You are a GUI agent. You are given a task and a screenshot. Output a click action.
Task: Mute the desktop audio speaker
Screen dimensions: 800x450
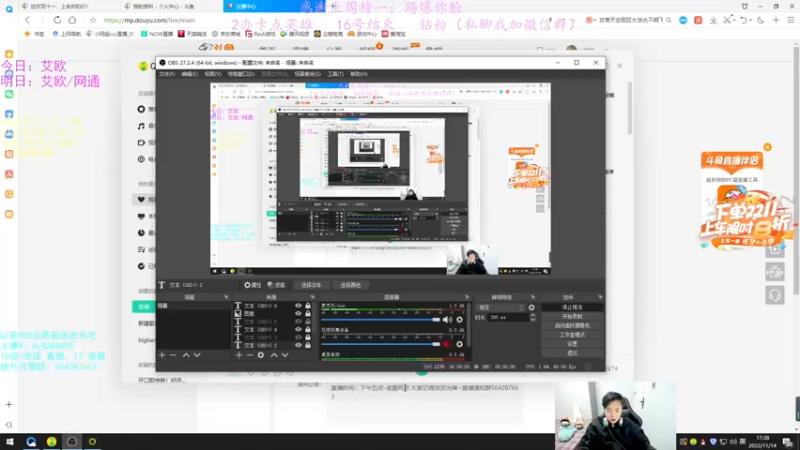click(x=447, y=320)
